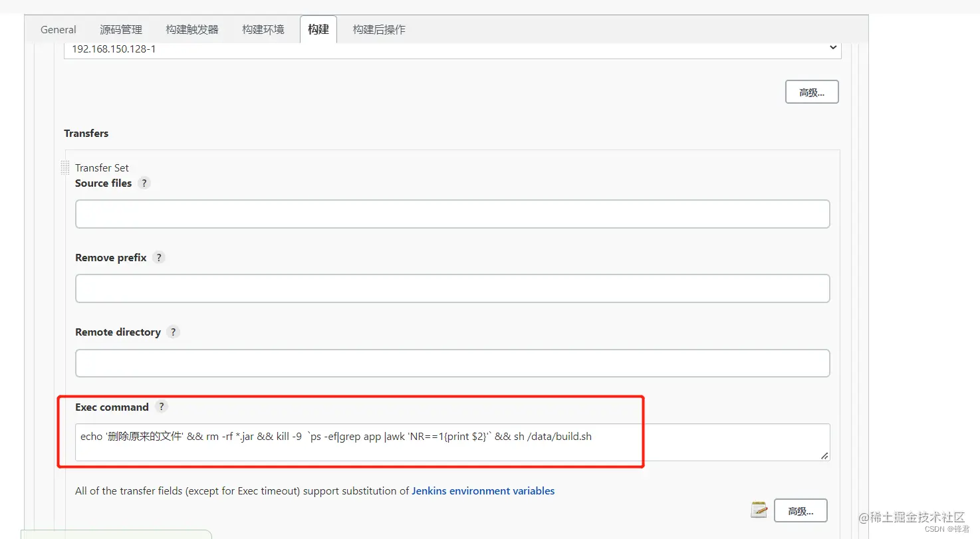
Task: Click inside the Exec command text area
Action: click(x=453, y=443)
